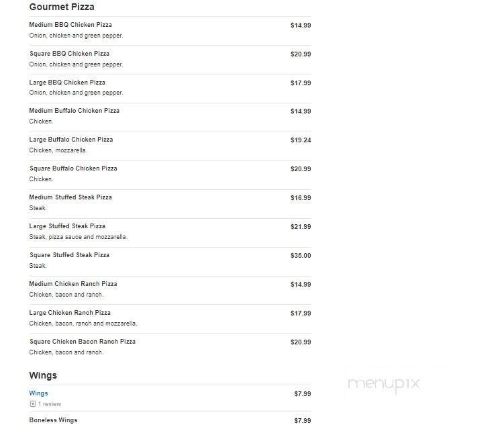504x439 pixels.
Task: Click the menupix watermark logo
Action: [383, 383]
